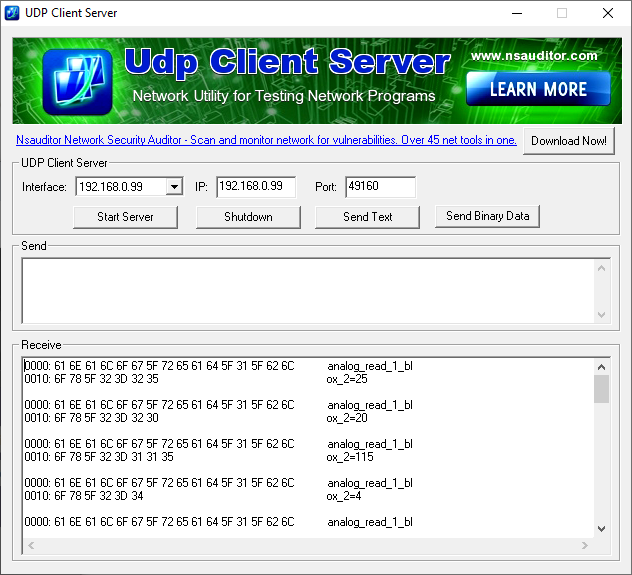Click the Send box scroll up arrow
Viewport: 632px width, 575px height.
(x=602, y=266)
